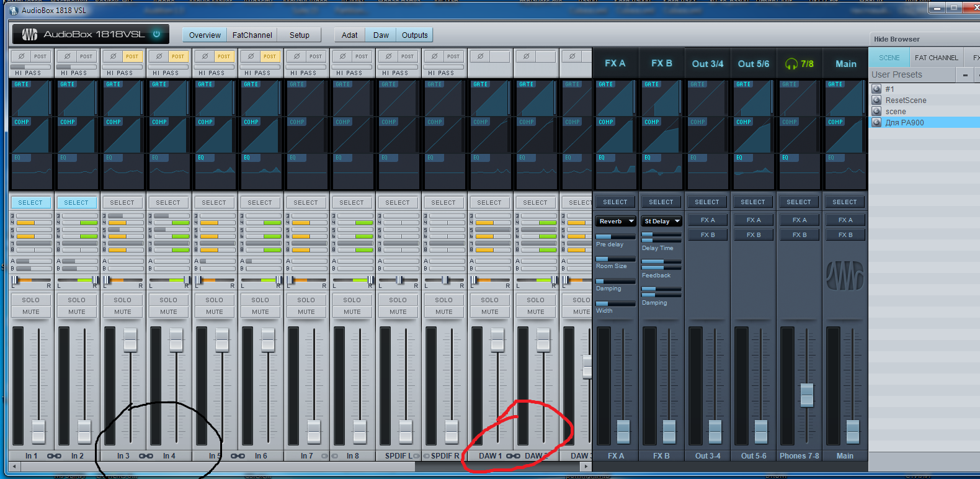Click the minus button beside User Presets
Viewport: 980px width, 479px height.
965,75
